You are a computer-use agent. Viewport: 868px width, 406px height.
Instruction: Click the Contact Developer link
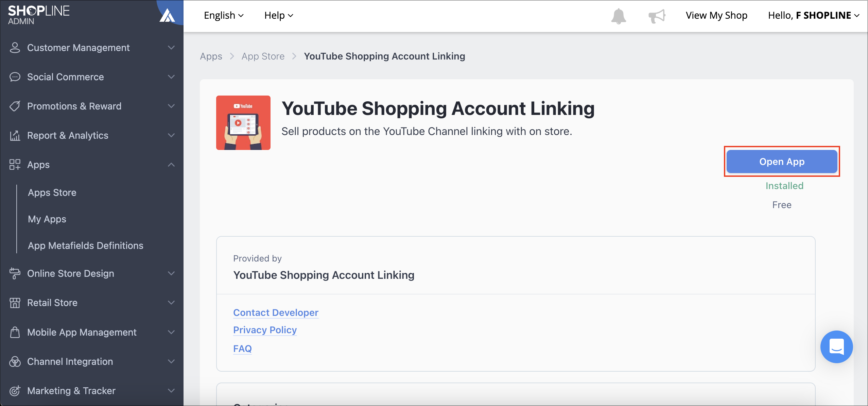click(276, 312)
